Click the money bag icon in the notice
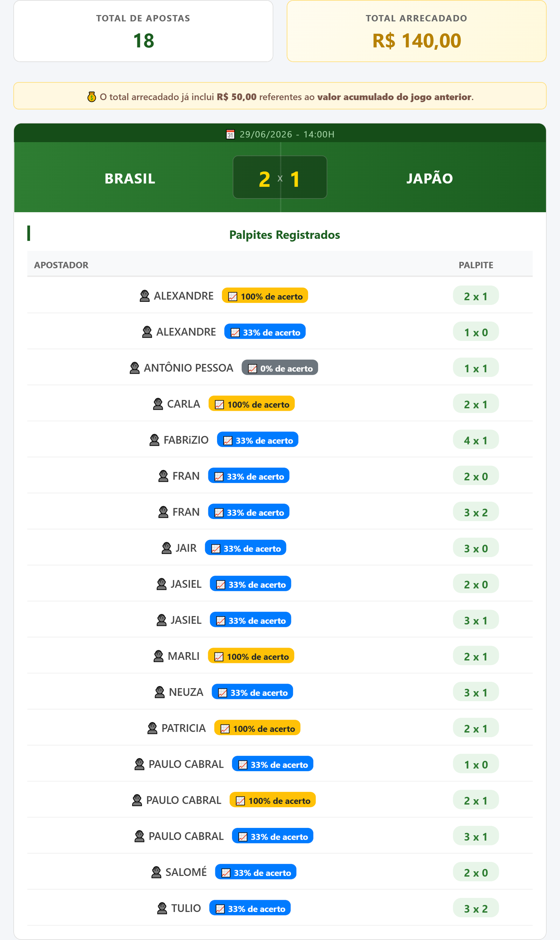This screenshot has width=560, height=940. [91, 97]
